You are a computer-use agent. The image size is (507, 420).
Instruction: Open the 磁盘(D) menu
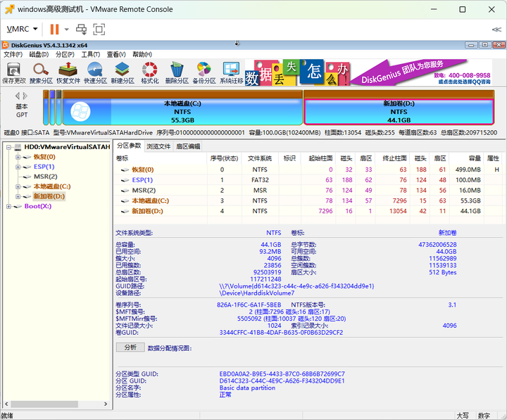point(39,54)
